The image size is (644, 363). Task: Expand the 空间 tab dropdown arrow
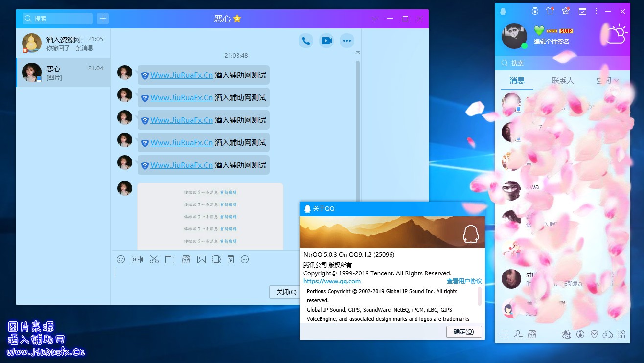pyautogui.click(x=616, y=80)
